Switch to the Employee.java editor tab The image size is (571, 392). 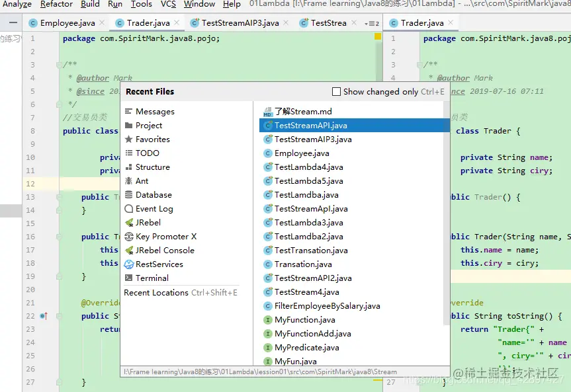tap(67, 23)
